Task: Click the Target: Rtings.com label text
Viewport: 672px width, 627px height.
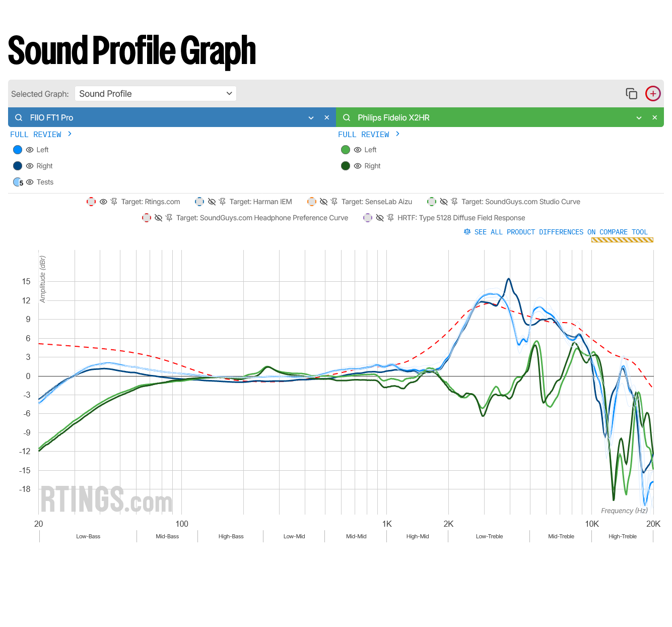Action: coord(151,202)
